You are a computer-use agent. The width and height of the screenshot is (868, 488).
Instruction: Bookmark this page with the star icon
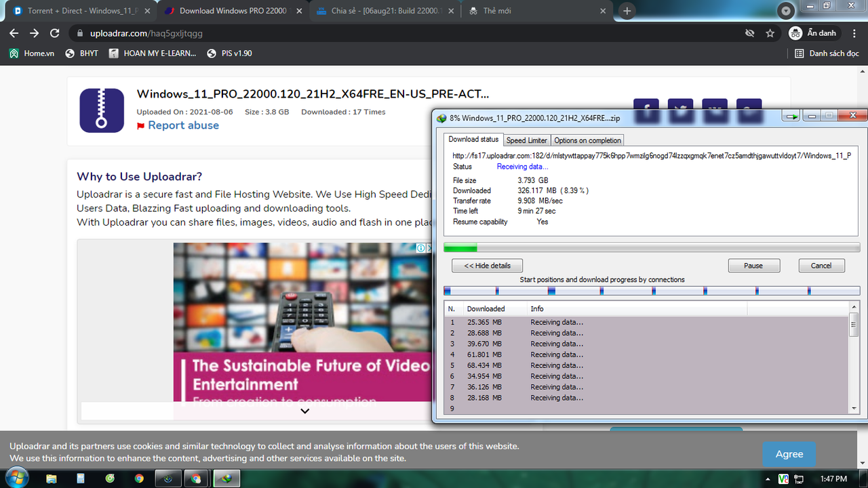770,33
